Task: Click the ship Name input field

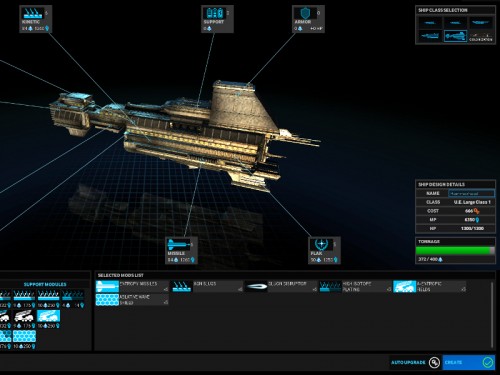Action: (471, 193)
